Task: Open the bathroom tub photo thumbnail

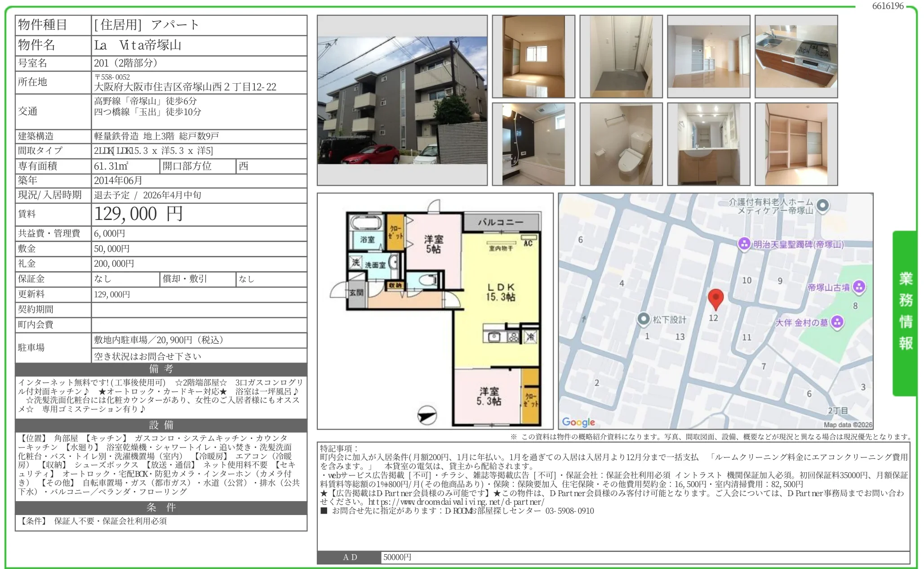Action: (533, 144)
